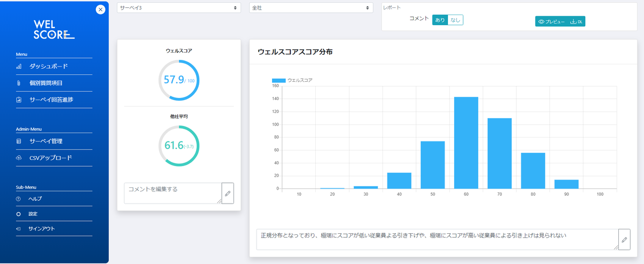Screen dimensions: 644x264
Task: Open サーベイ管理 menu item
Action: click(x=46, y=142)
